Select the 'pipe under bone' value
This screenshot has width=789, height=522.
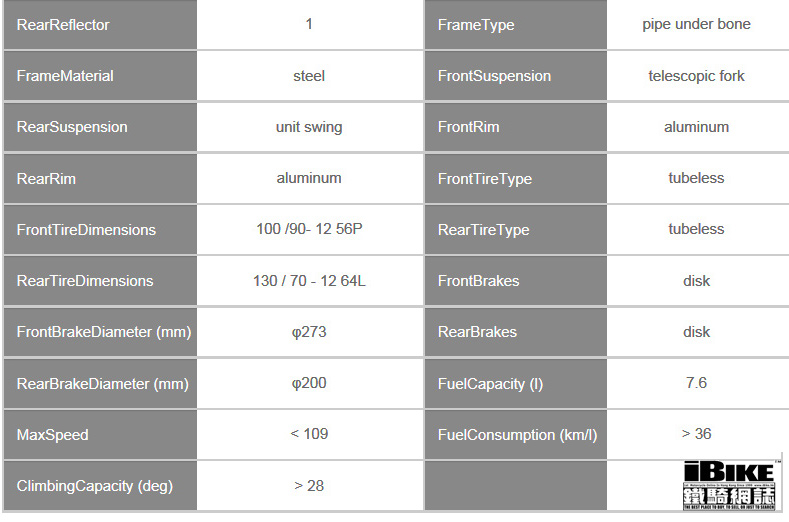coord(696,24)
